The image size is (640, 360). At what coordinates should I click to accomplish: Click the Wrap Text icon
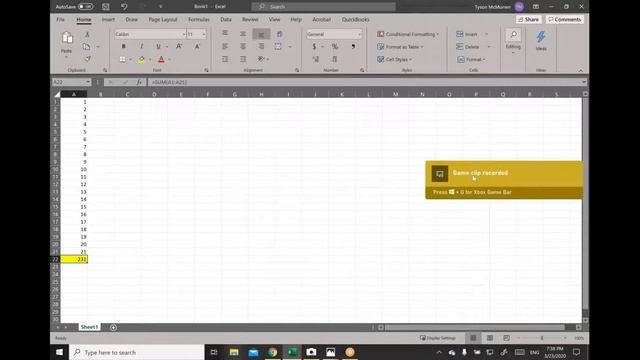pos(280,34)
